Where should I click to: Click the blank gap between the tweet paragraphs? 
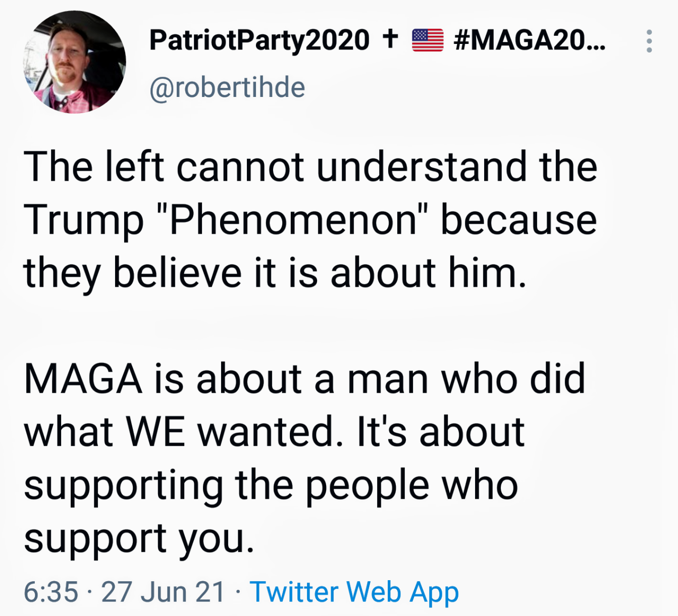(303, 326)
